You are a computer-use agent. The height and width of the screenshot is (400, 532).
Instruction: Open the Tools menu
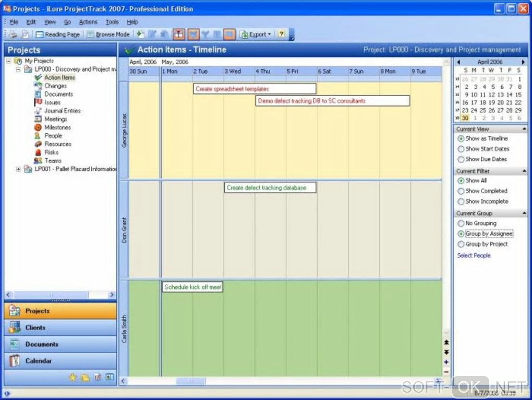[112, 22]
